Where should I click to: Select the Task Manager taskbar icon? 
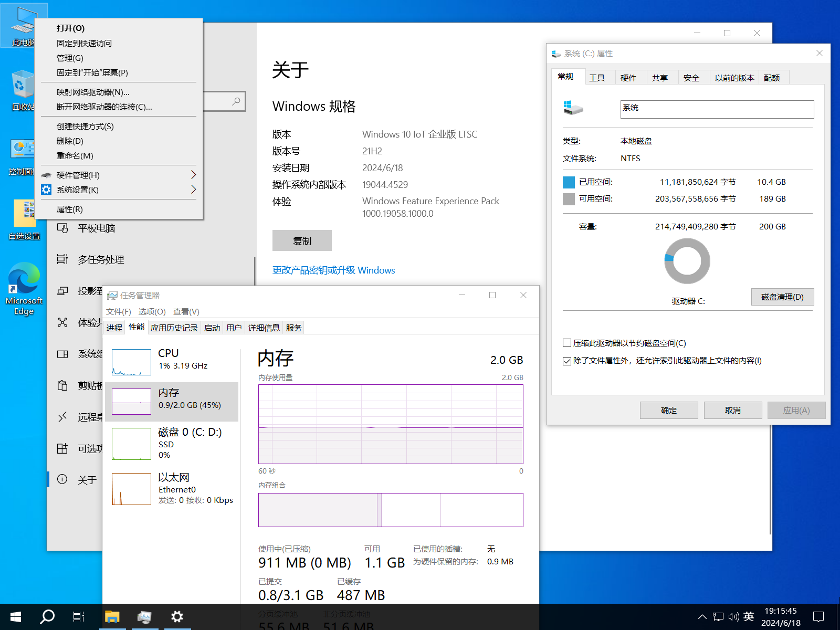point(144,617)
